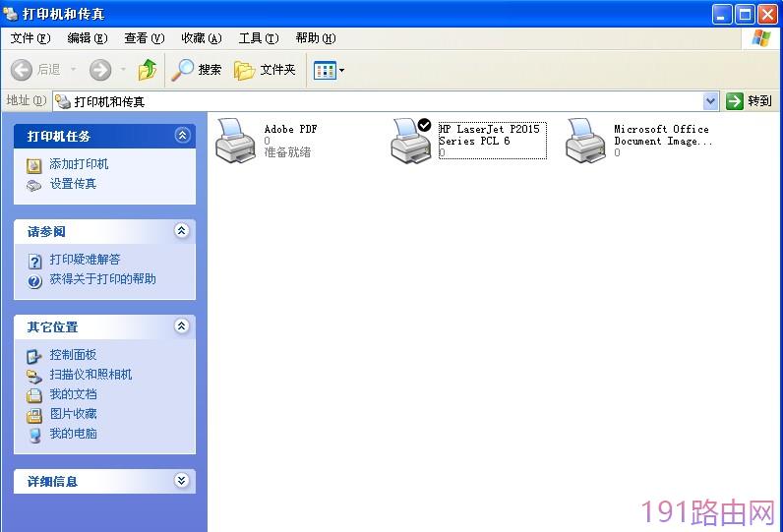The width and height of the screenshot is (783, 532).
Task: Collapse the 请参阅 panel
Action: (x=182, y=230)
